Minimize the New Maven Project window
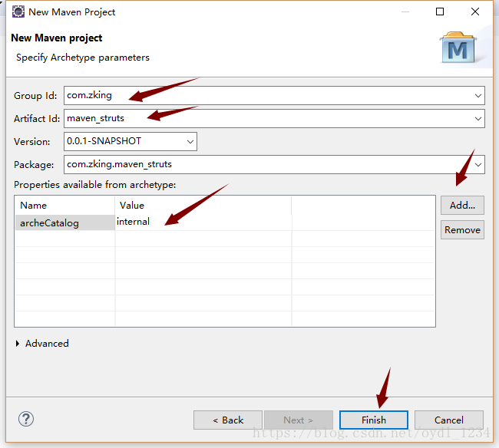This screenshot has width=499, height=448. pos(405,12)
